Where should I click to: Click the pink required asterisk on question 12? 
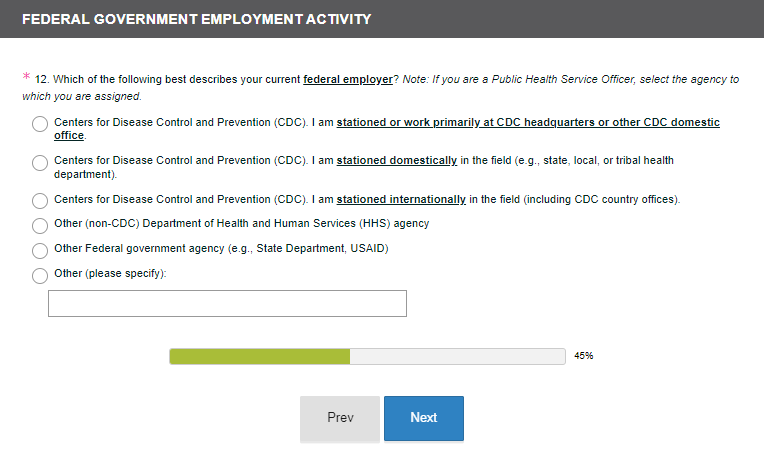coord(26,78)
